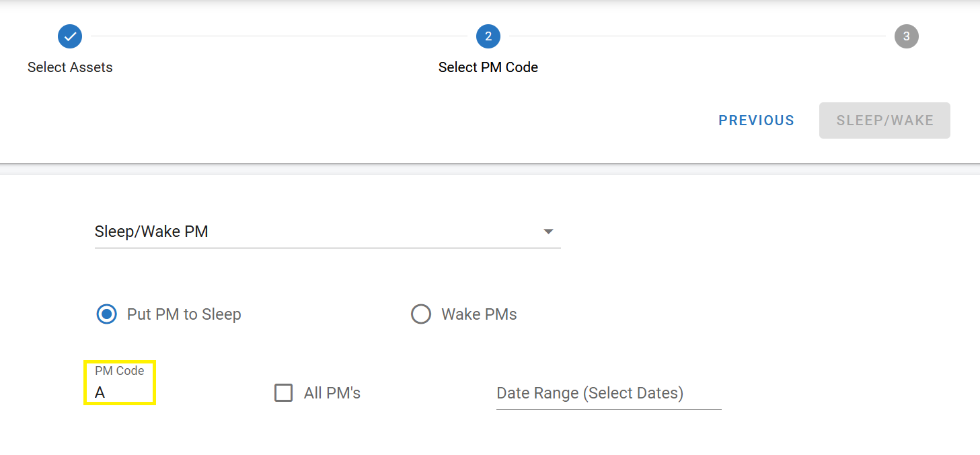Click the stepper line between steps 1 and 2
The image size is (980, 455).
pyautogui.click(x=278, y=36)
